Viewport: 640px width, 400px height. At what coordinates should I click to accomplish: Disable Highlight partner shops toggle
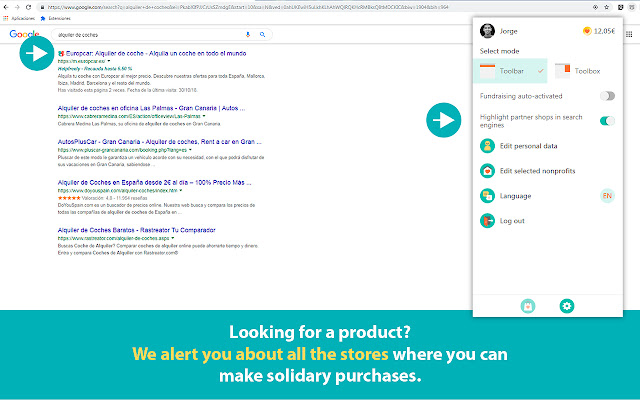(606, 121)
